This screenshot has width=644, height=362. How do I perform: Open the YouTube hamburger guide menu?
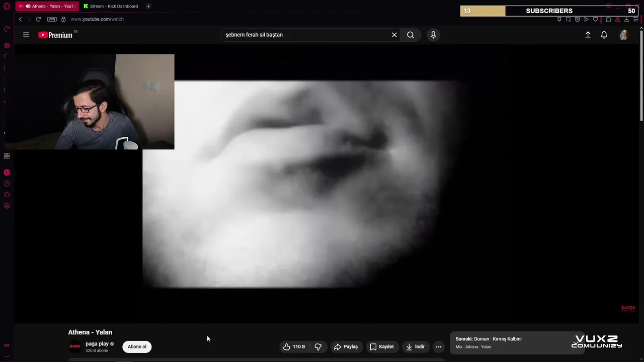coord(26,35)
